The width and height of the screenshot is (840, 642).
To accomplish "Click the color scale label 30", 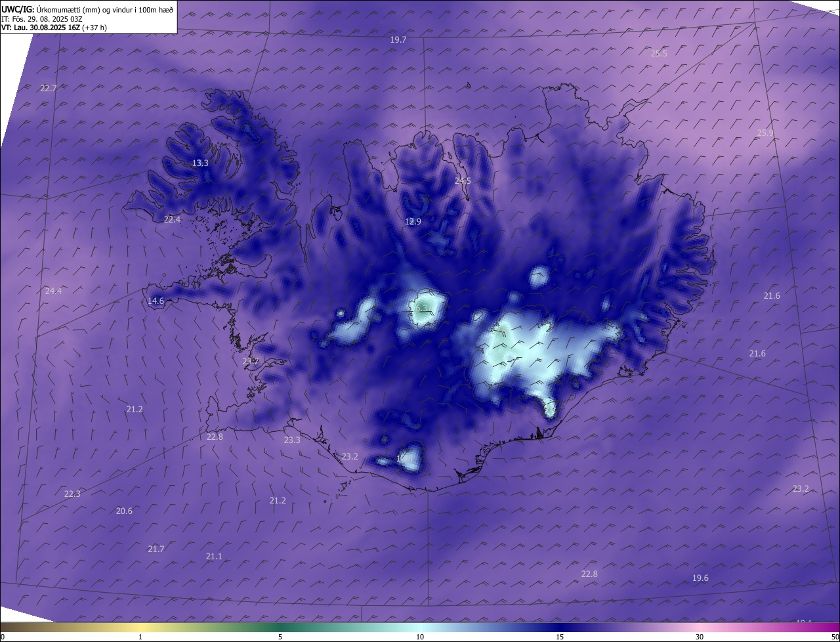I will (700, 637).
